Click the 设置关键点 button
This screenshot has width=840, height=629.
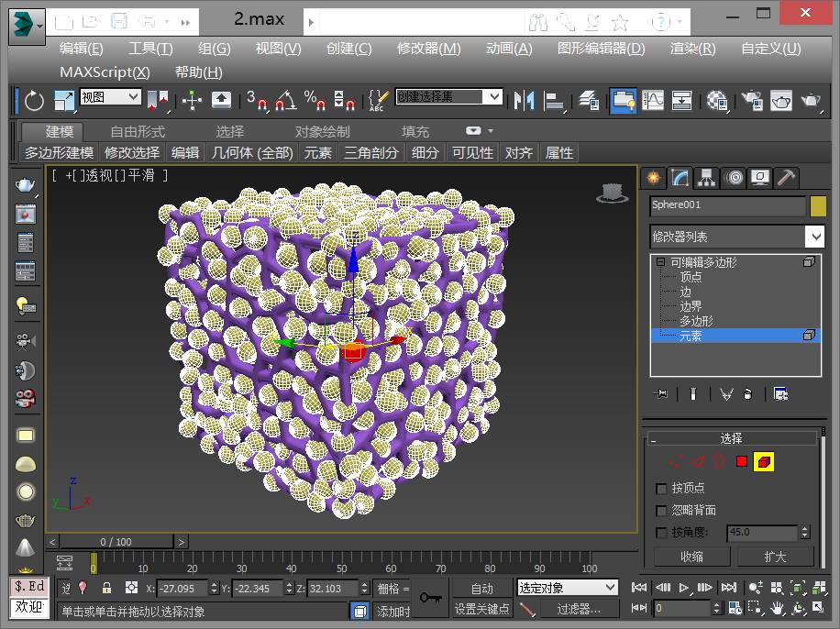[x=482, y=609]
